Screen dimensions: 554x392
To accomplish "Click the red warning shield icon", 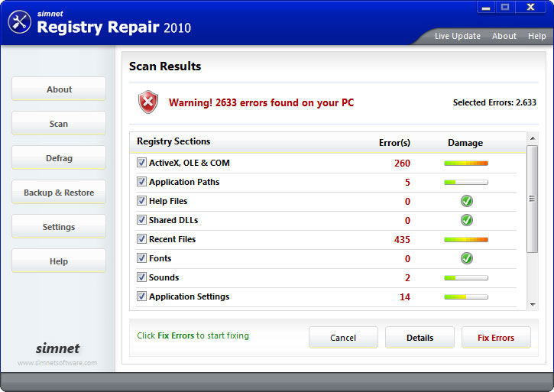I will (148, 102).
